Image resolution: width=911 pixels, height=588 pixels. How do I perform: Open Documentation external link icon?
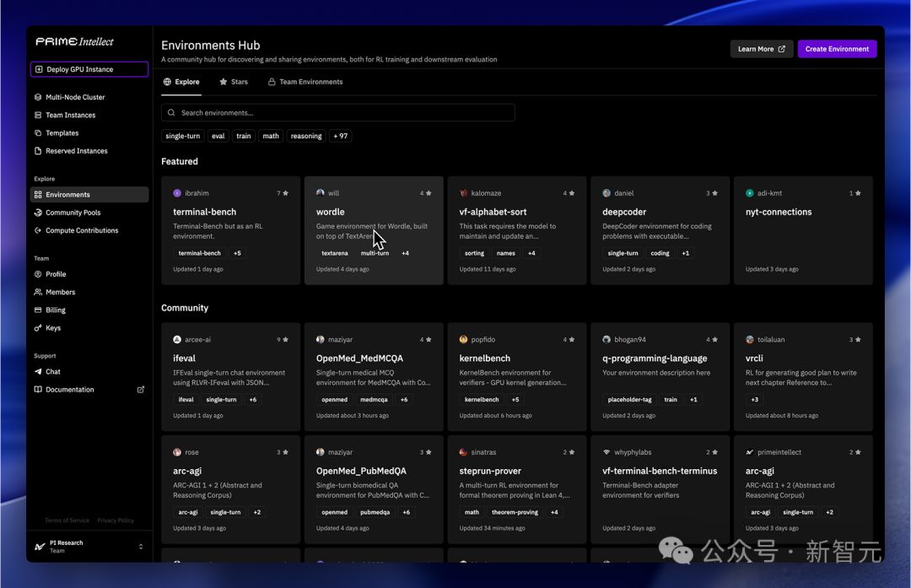(141, 390)
